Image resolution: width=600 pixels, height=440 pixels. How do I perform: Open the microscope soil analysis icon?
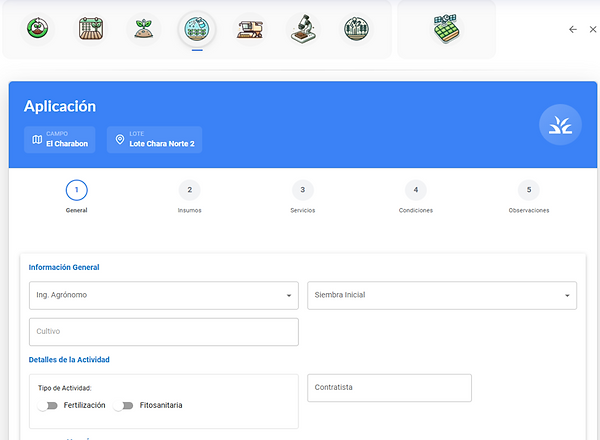pos(303,29)
